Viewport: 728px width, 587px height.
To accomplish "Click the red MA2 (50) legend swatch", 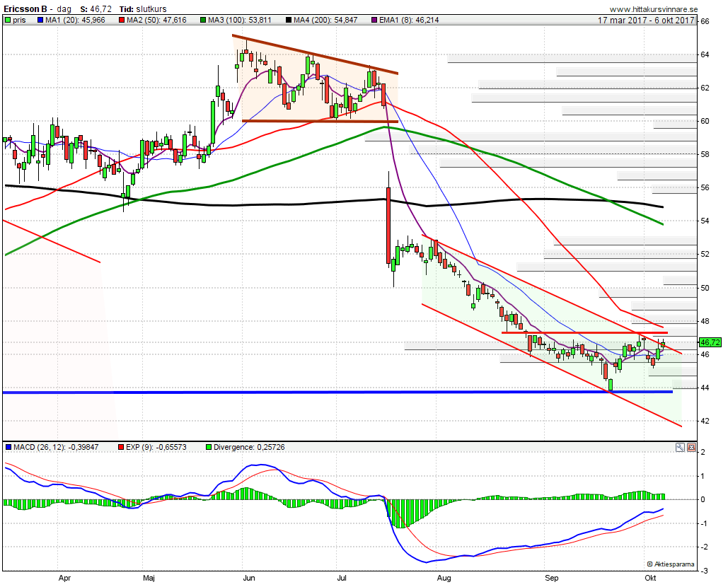I will click(122, 20).
